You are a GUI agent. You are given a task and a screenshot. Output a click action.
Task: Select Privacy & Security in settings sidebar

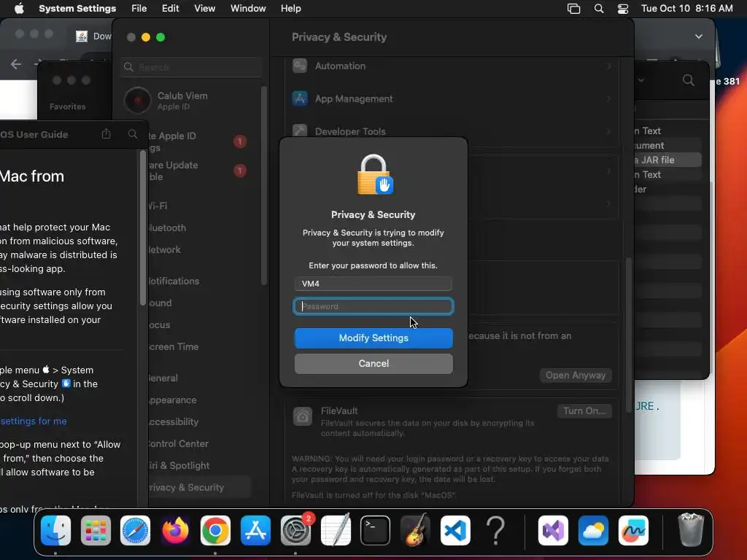click(199, 488)
